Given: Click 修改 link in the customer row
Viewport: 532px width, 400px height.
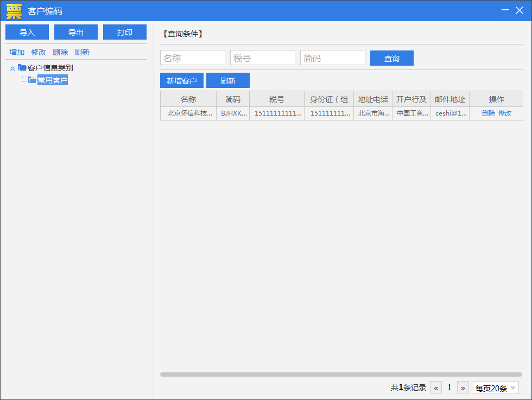Looking at the screenshot, I should [505, 113].
